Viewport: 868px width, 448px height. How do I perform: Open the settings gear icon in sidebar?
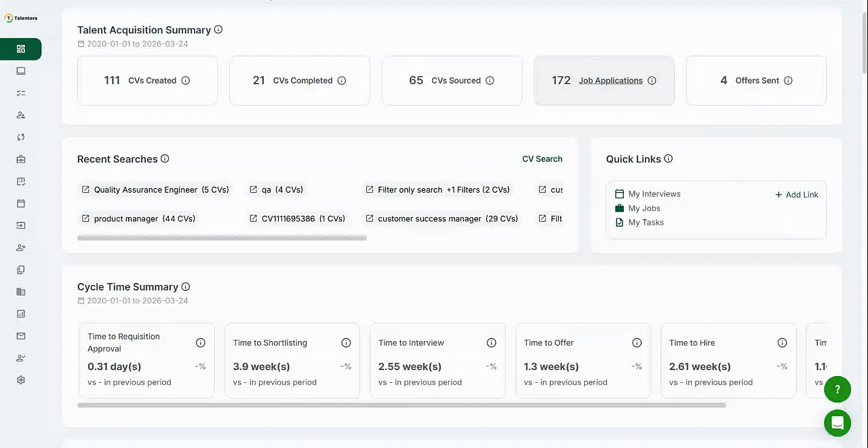(21, 380)
